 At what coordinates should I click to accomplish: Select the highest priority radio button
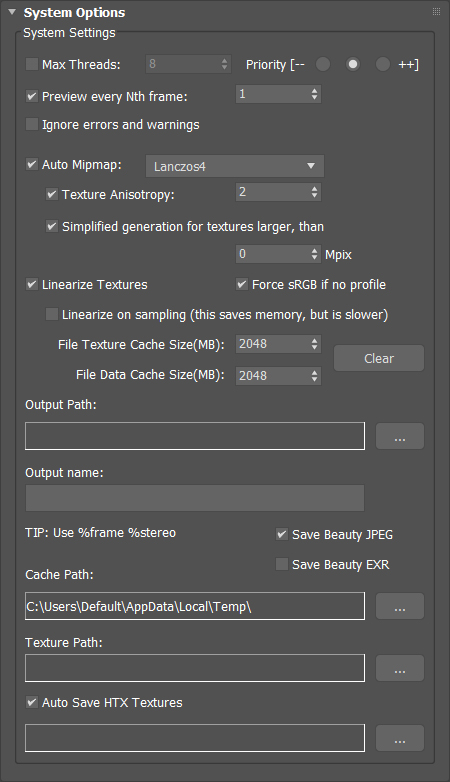(383, 64)
